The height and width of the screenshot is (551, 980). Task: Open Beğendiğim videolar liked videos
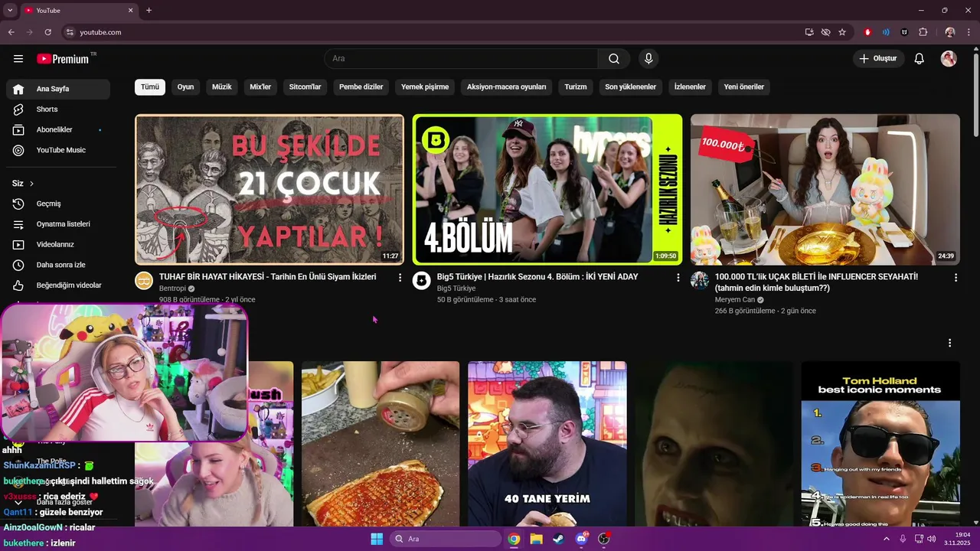pyautogui.click(x=58, y=285)
